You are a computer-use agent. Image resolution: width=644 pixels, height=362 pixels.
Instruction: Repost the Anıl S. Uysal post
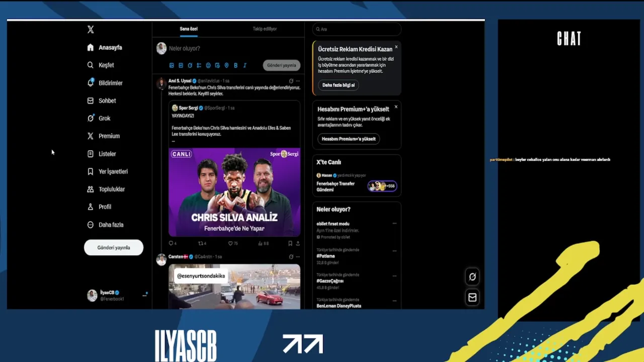(x=202, y=243)
